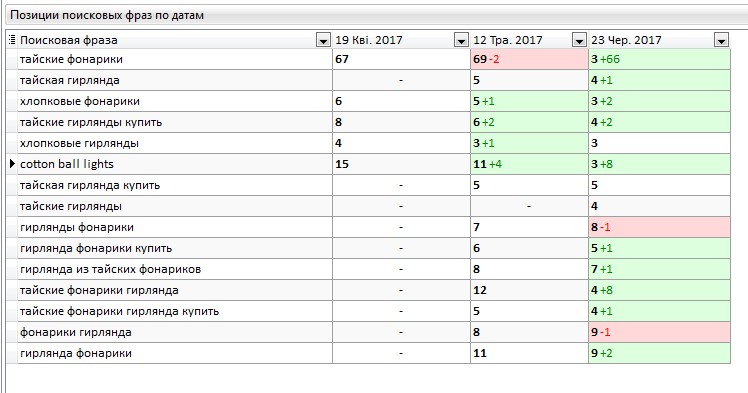Open the 19 Кві. 2017 column filter dropdown
The width and height of the screenshot is (748, 393).
tap(461, 41)
